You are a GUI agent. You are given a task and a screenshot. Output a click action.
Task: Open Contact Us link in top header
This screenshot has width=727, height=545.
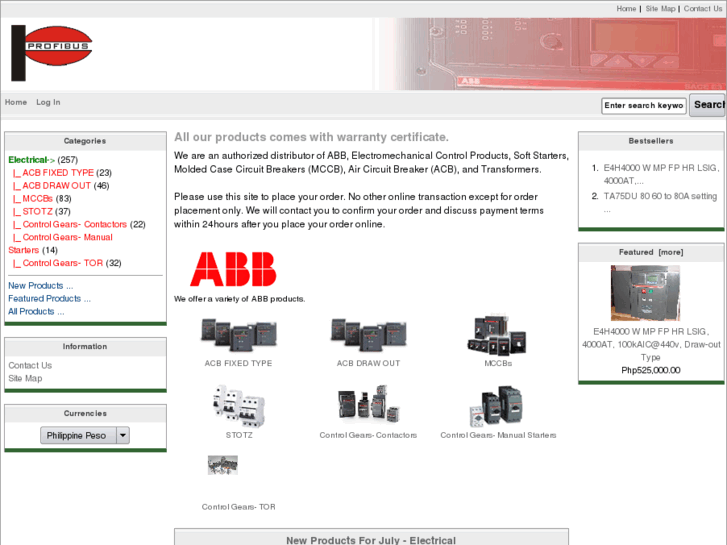click(702, 8)
